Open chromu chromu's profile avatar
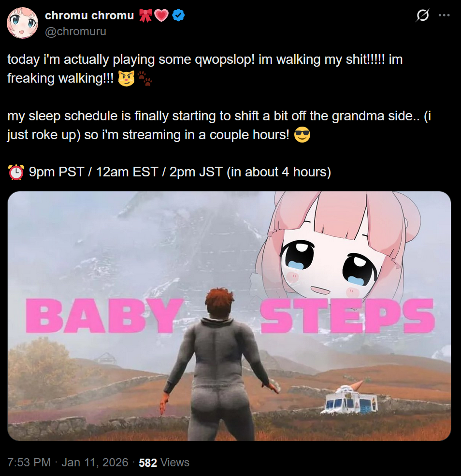Viewport: 461px width, 476px height. coord(22,23)
